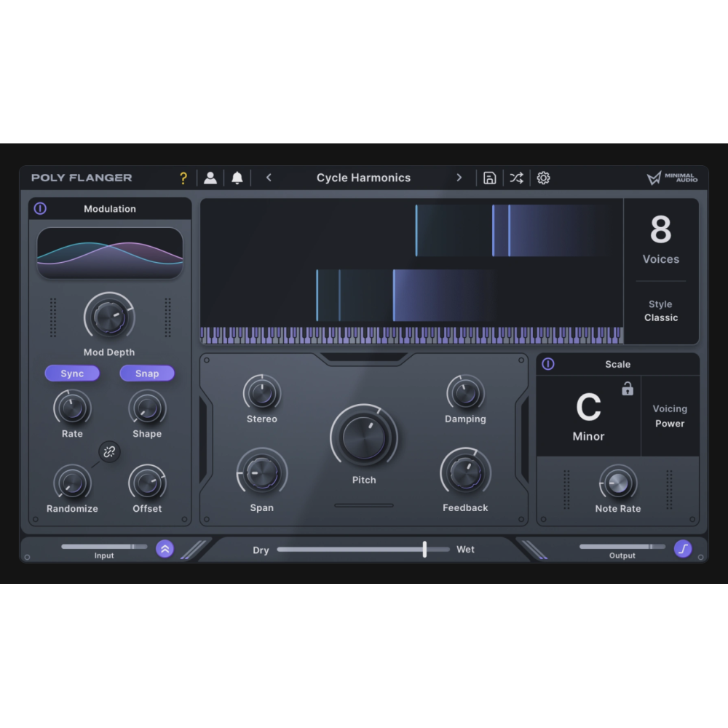
Task: Click the Dry/Wet mix slider
Action: click(424, 549)
